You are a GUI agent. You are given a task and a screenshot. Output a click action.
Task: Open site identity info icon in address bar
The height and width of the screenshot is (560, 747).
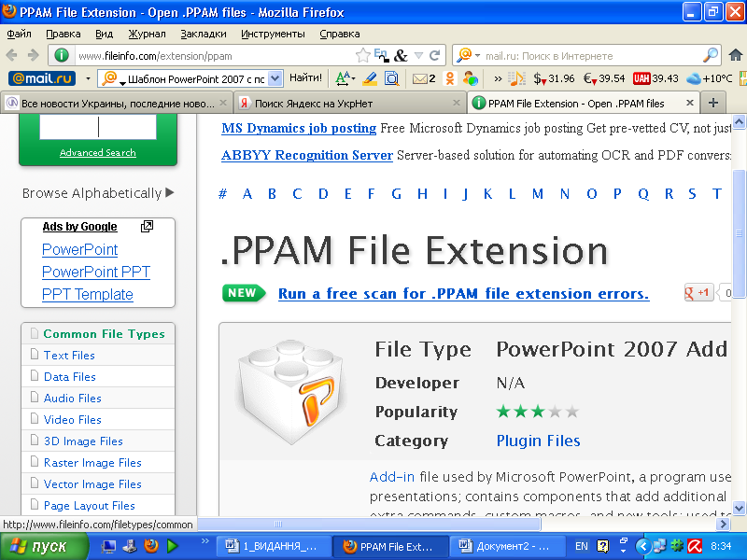pos(62,56)
